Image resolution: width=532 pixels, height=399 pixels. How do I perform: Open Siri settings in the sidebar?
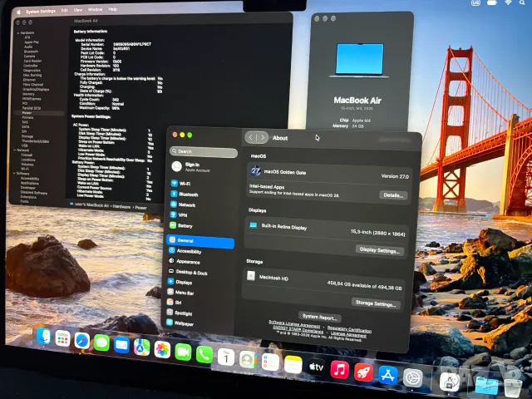(x=175, y=302)
